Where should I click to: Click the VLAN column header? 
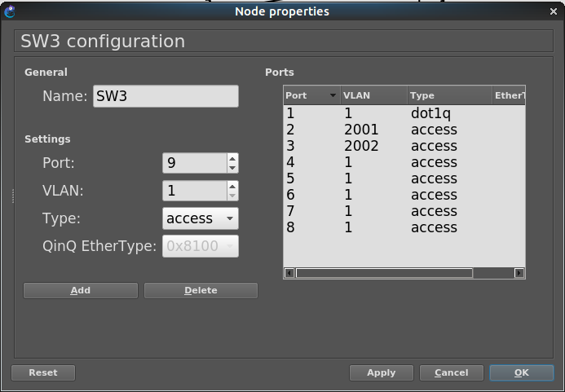point(373,95)
